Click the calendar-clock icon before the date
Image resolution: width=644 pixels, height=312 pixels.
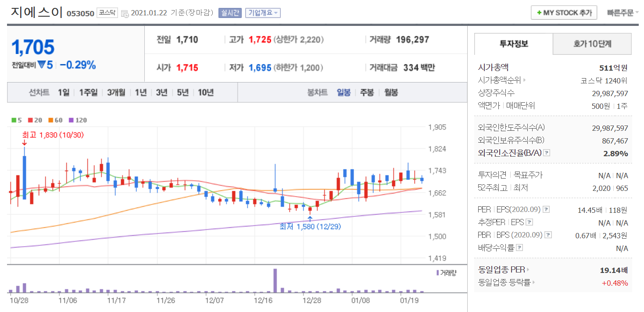pyautogui.click(x=125, y=13)
